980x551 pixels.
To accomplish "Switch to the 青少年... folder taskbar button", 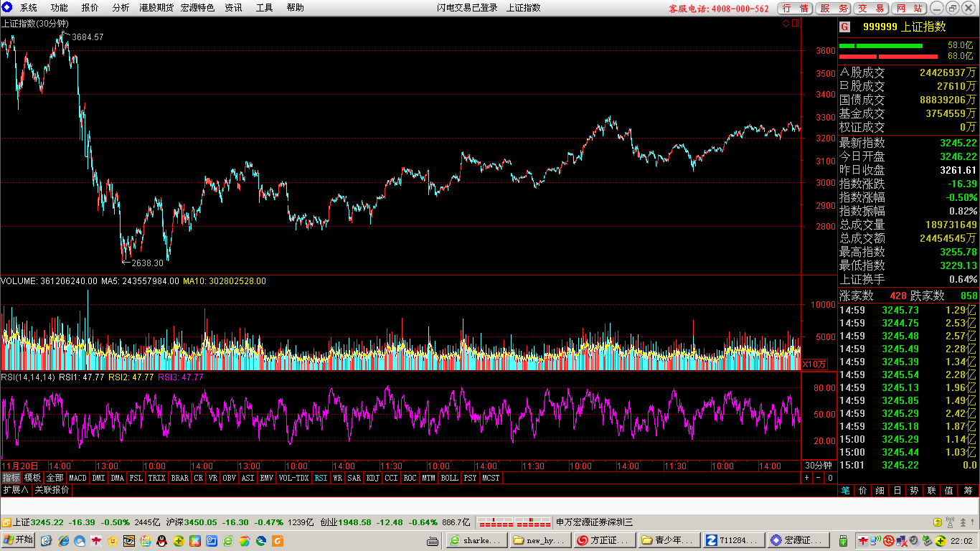I will click(669, 540).
